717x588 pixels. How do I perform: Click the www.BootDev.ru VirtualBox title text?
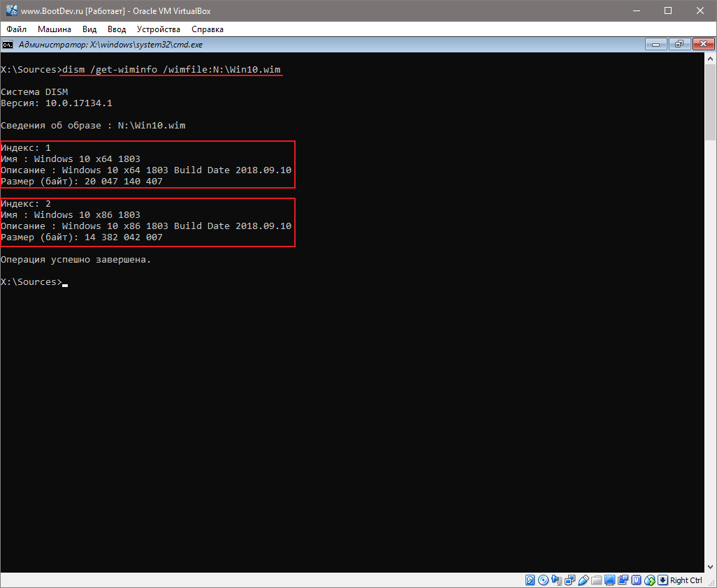[116, 10]
